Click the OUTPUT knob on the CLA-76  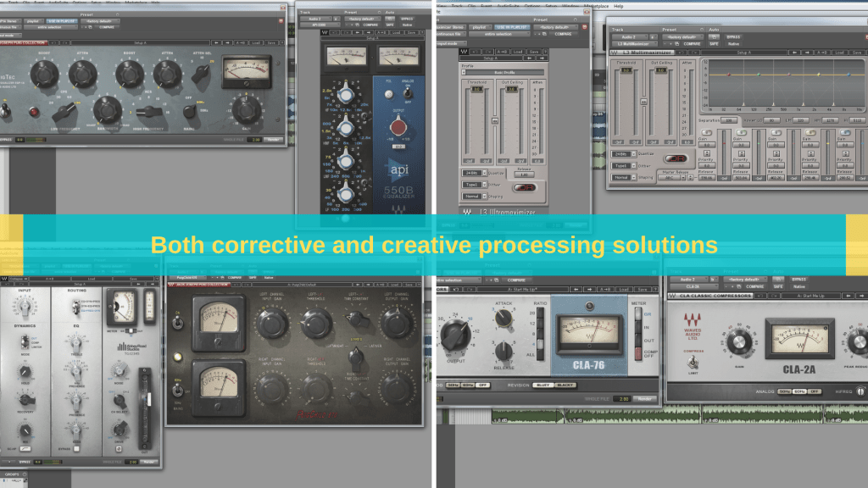(458, 332)
